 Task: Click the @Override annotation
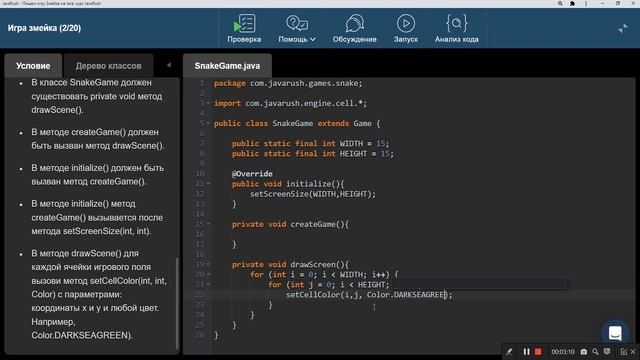pyautogui.click(x=252, y=174)
